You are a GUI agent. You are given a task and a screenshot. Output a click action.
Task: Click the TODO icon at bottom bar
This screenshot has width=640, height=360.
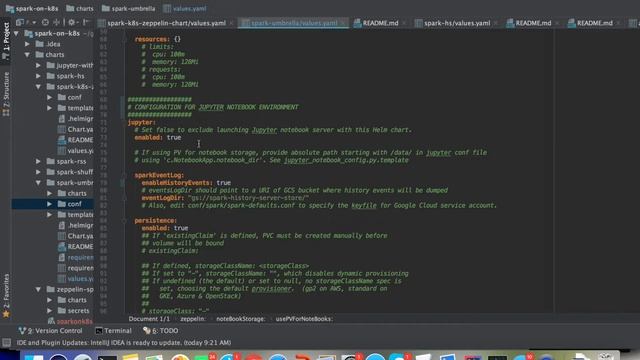point(147,331)
